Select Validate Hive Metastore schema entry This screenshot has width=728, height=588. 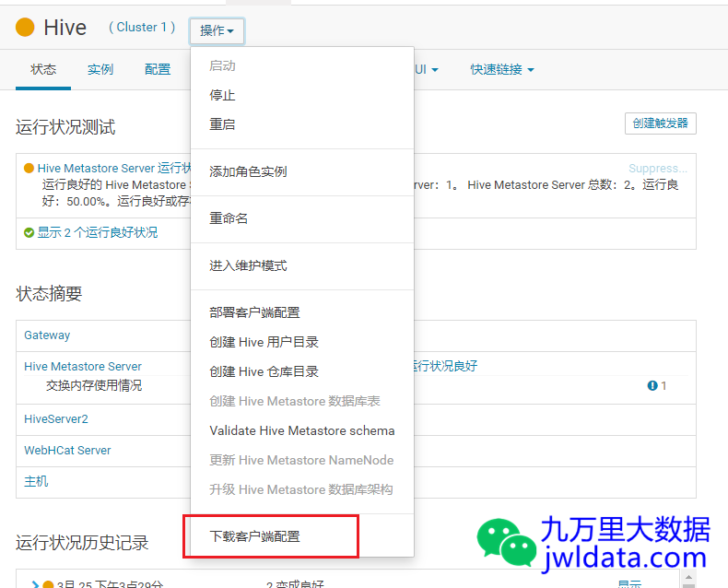[x=301, y=430]
